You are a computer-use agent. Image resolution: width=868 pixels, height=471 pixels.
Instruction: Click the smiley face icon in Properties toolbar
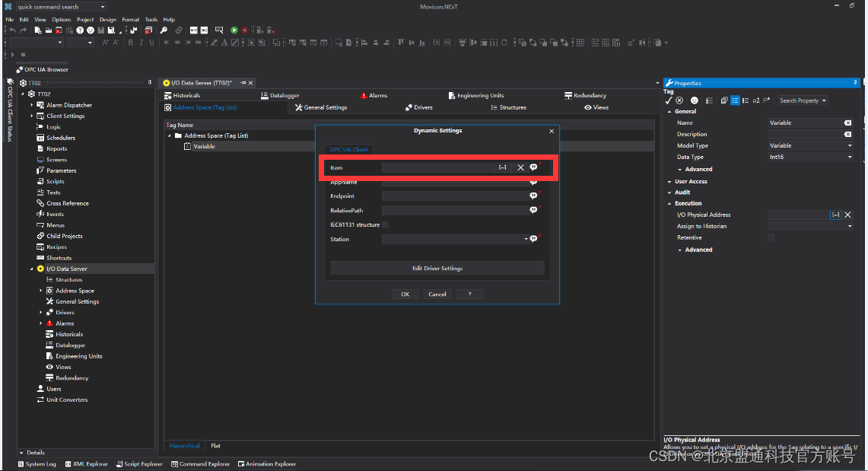coord(695,100)
